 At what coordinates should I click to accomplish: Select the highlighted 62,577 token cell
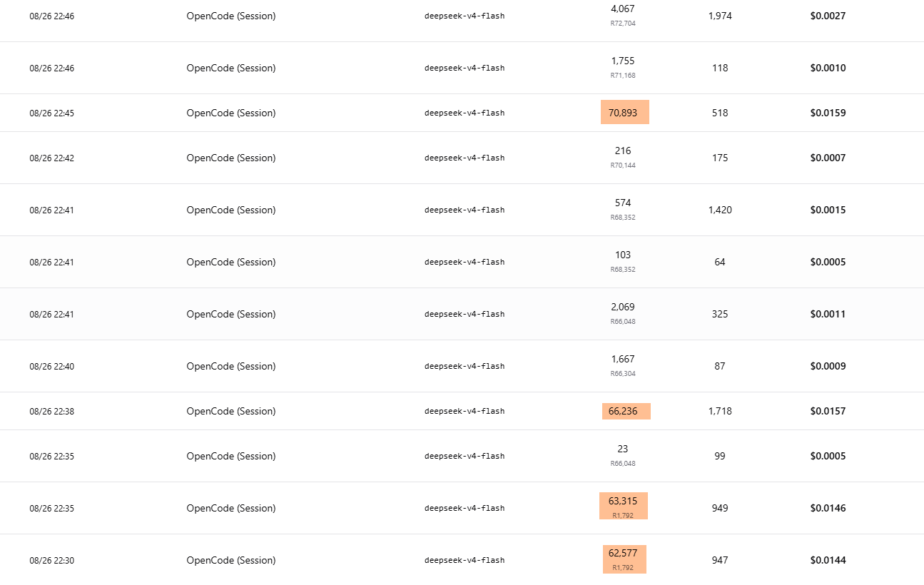click(622, 559)
